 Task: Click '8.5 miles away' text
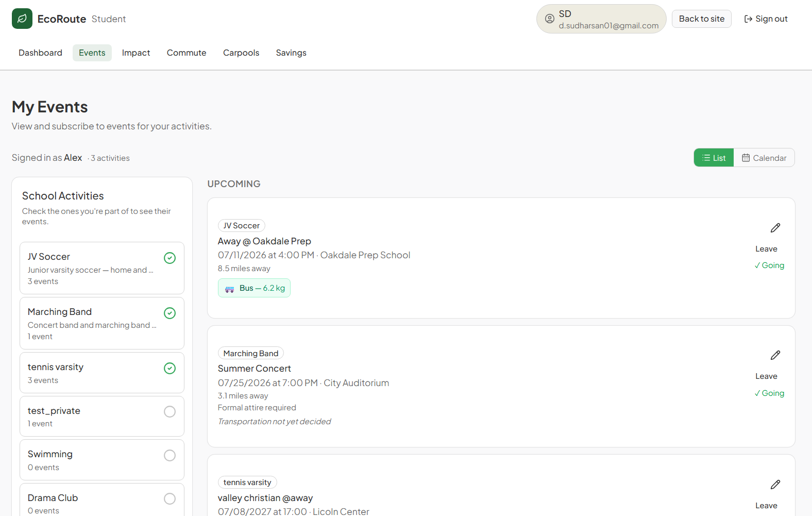pos(244,269)
